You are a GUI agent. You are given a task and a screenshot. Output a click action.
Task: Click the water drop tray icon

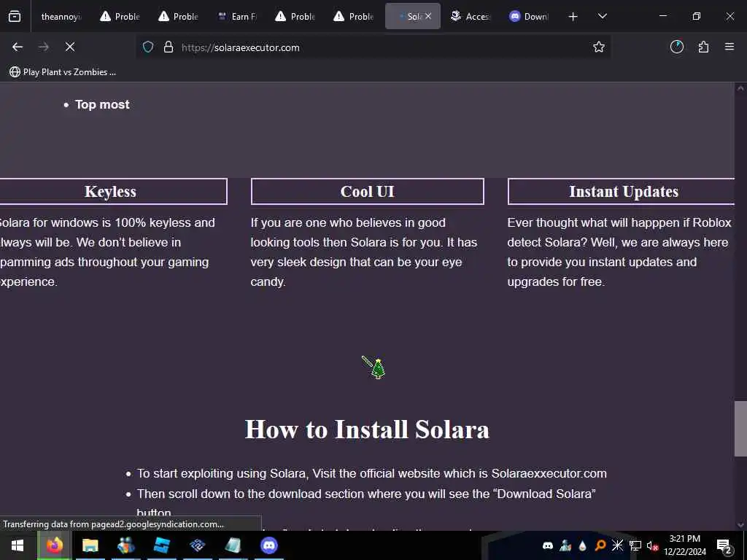pyautogui.click(x=582, y=545)
